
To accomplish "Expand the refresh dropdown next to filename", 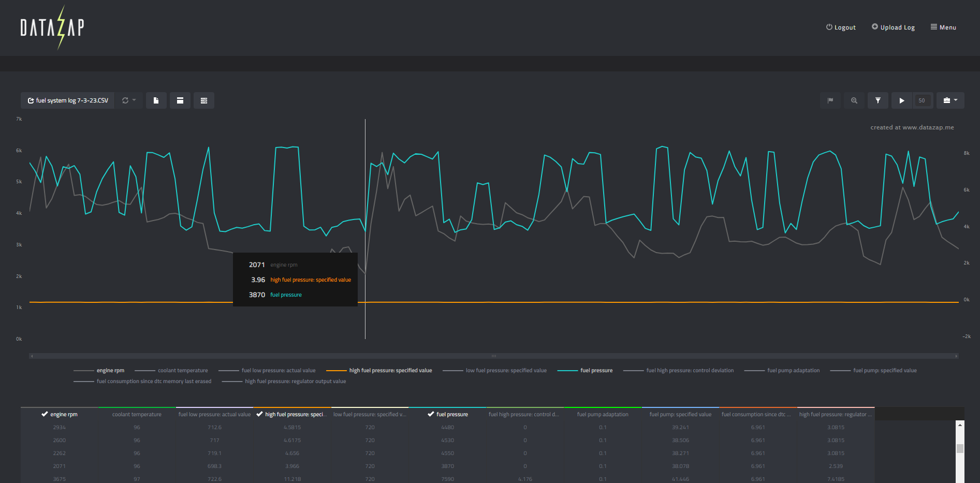I will [x=129, y=100].
